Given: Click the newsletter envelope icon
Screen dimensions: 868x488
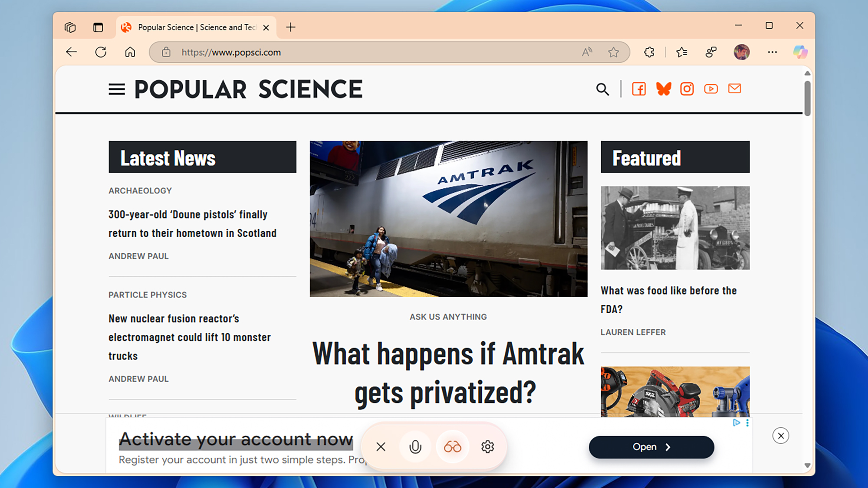Looking at the screenshot, I should [734, 88].
